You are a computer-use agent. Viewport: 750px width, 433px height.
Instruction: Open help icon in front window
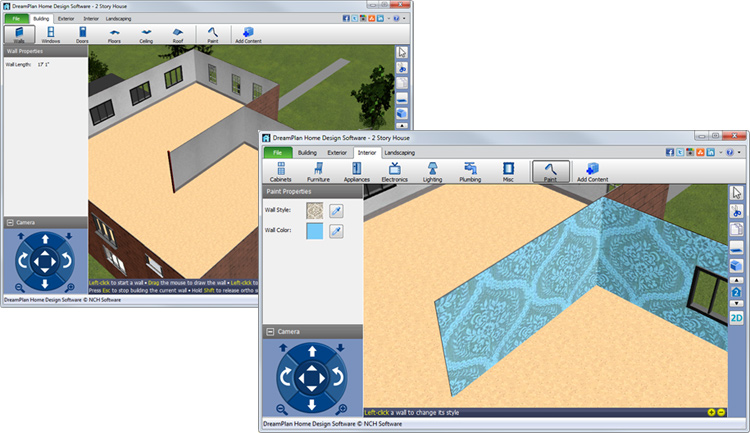coord(730,152)
